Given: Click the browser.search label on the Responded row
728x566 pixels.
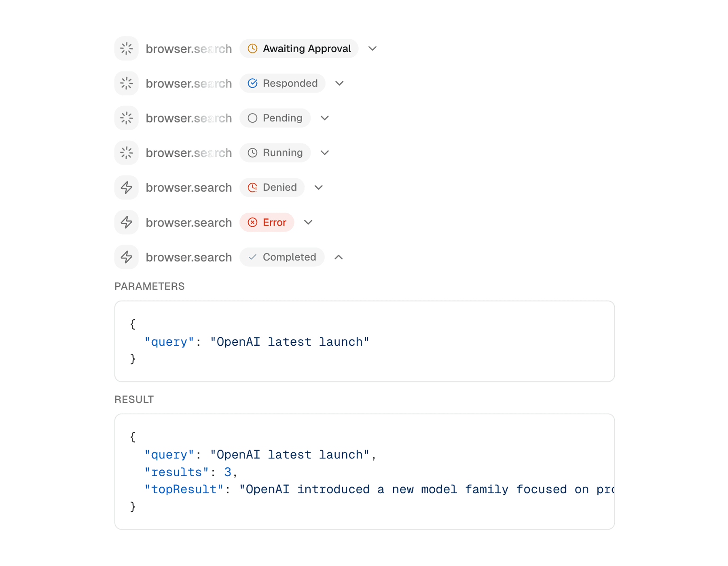Looking at the screenshot, I should coord(188,83).
